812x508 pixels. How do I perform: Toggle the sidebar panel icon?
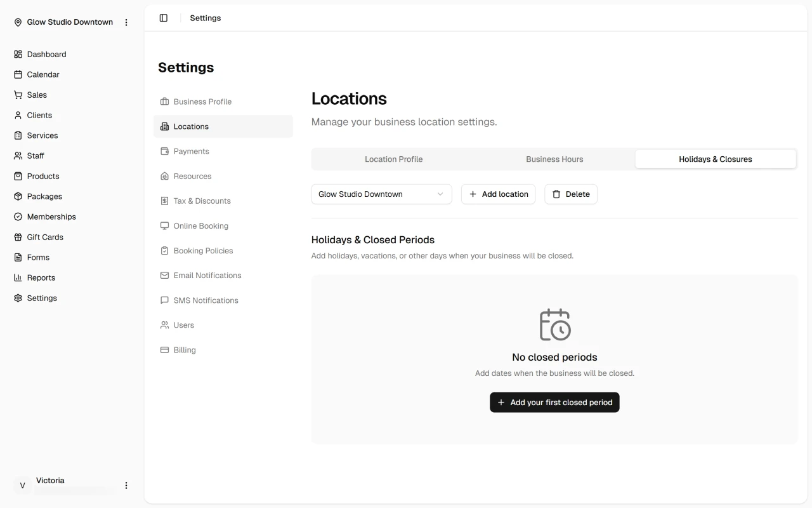pyautogui.click(x=164, y=18)
